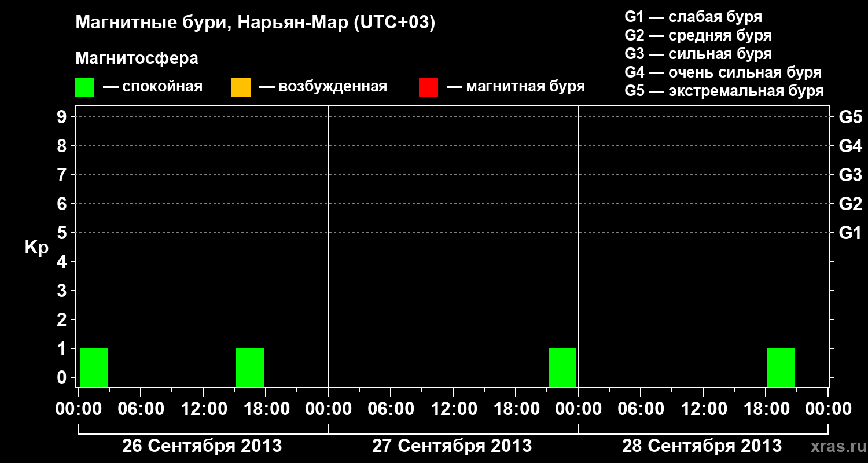Image resolution: width=868 pixels, height=463 pixels.
Task: Click the '28 Сентября 2013' date label
Action: [x=702, y=446]
